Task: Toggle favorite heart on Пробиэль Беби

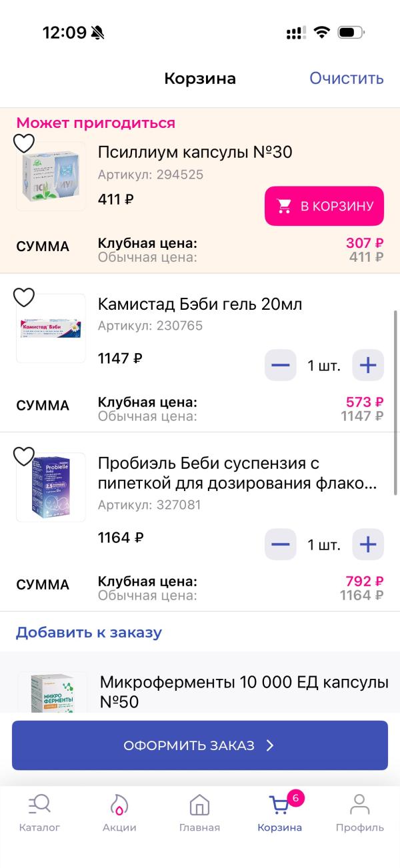Action: (24, 456)
